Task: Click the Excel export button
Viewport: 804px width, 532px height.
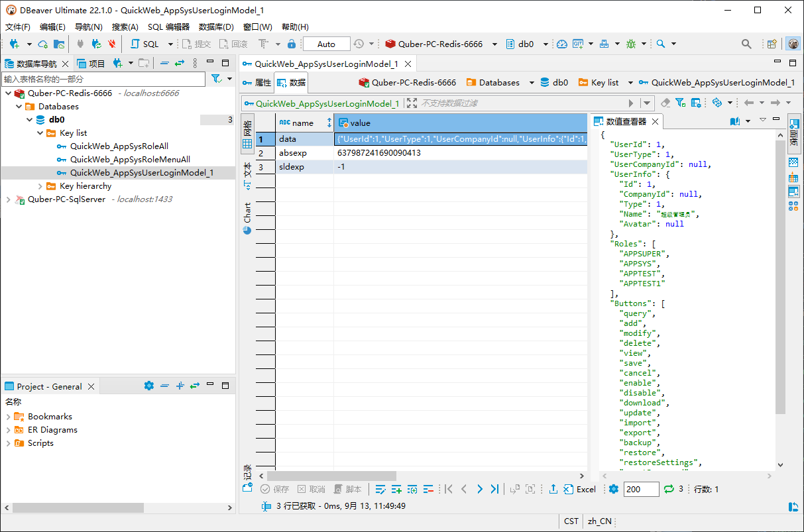Action: (x=580, y=489)
